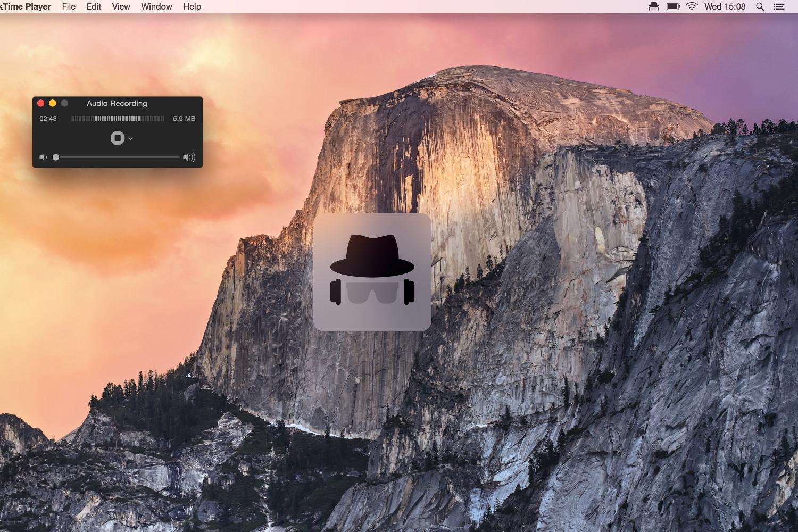Click the battery status icon
The height and width of the screenshot is (532, 798).
coord(673,6)
